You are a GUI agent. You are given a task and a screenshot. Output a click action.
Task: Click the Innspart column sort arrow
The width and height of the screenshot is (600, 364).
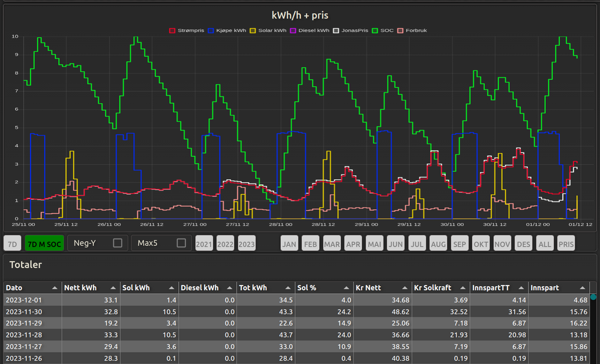(581, 288)
